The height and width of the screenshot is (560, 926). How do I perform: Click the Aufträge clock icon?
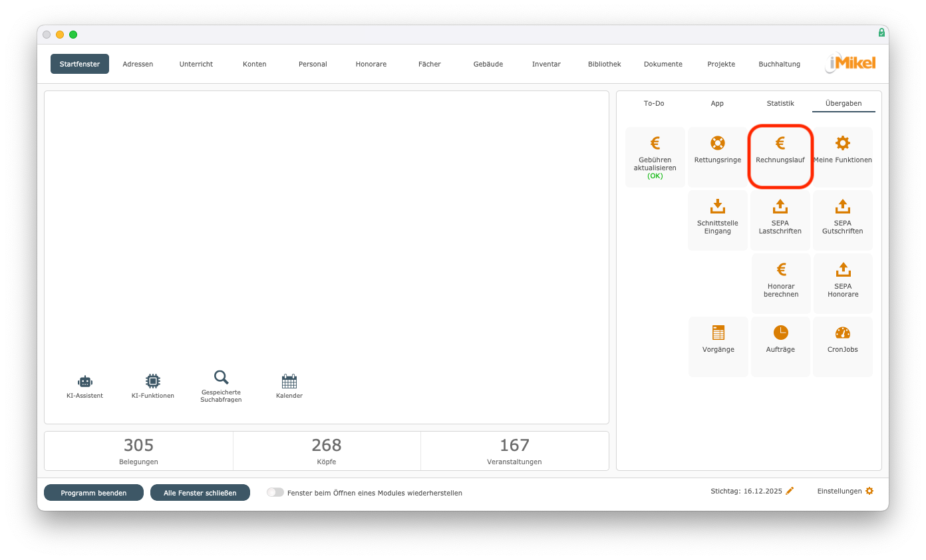pos(780,333)
